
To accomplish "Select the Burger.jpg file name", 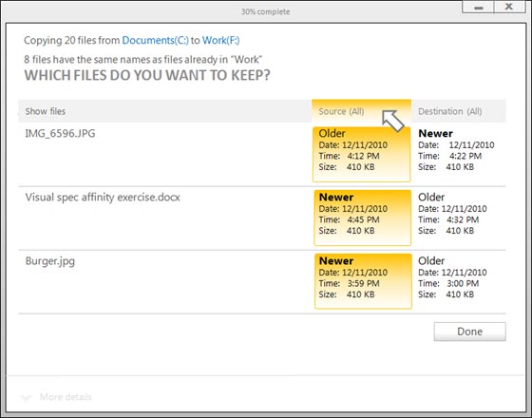I will [x=50, y=261].
